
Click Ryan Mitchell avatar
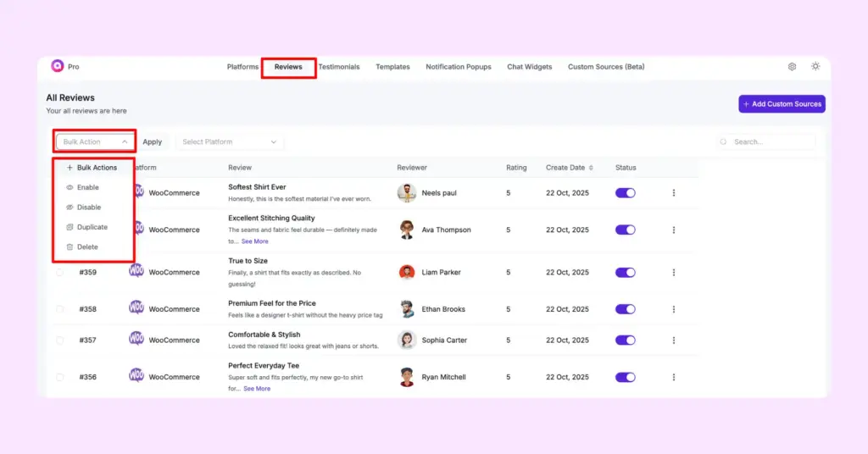pos(407,377)
